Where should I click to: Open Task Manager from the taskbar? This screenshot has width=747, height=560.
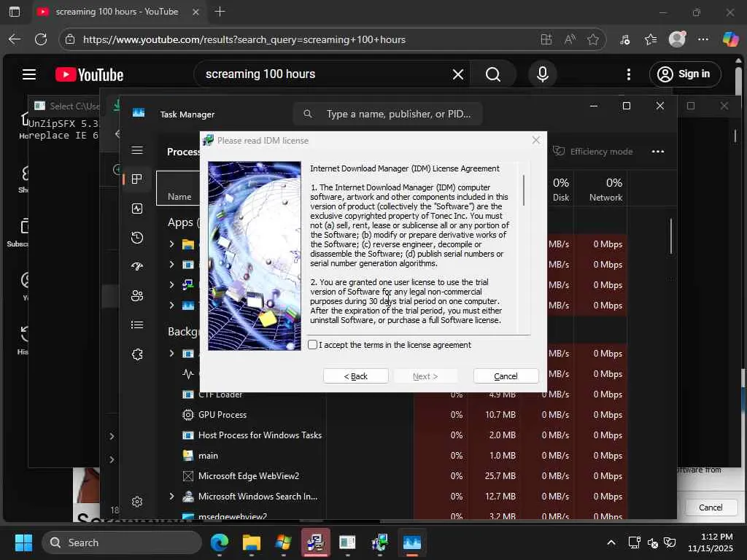pos(411,542)
